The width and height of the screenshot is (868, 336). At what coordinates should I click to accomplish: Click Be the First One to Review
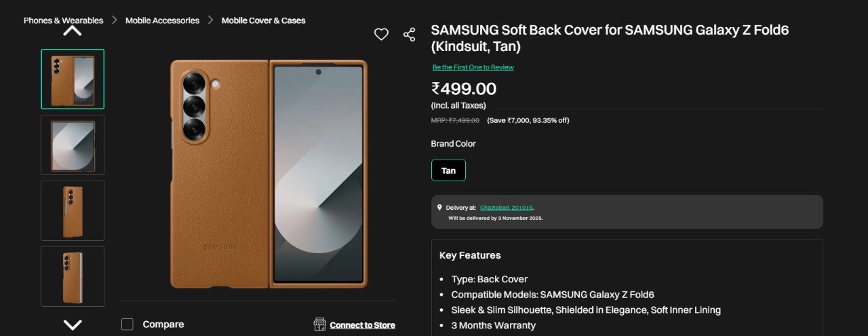[473, 67]
